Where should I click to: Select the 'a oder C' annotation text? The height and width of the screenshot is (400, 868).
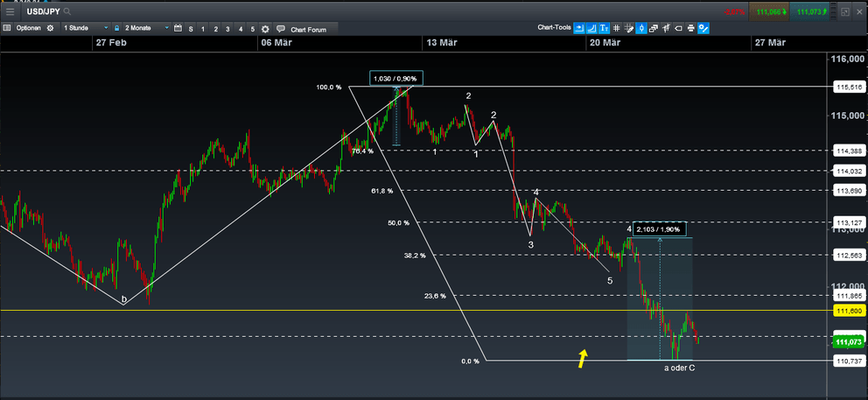[x=679, y=368]
